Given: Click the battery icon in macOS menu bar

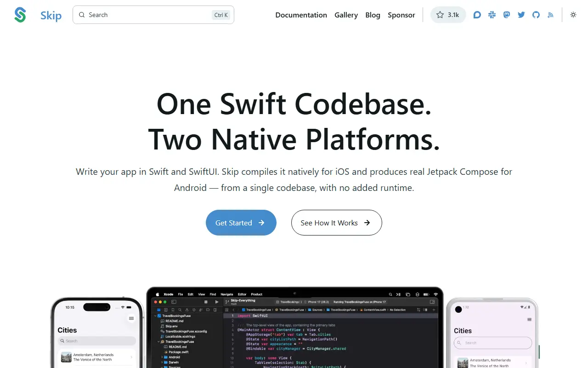Looking at the screenshot, I should [x=426, y=294].
